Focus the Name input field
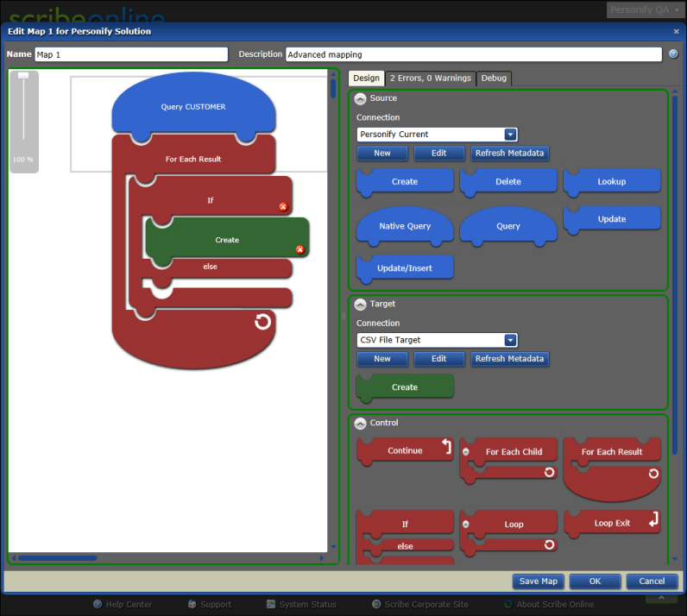Viewport: 687px width, 616px height. 131,54
